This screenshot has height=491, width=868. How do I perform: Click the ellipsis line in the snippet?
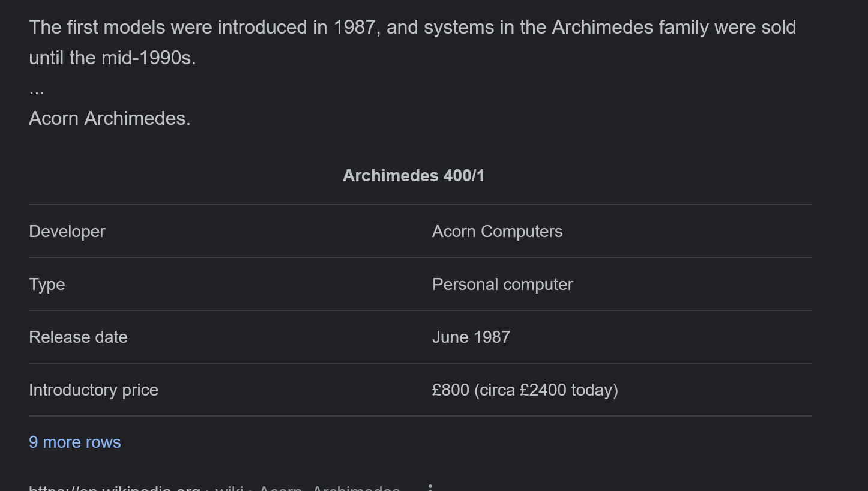pyautogui.click(x=37, y=90)
